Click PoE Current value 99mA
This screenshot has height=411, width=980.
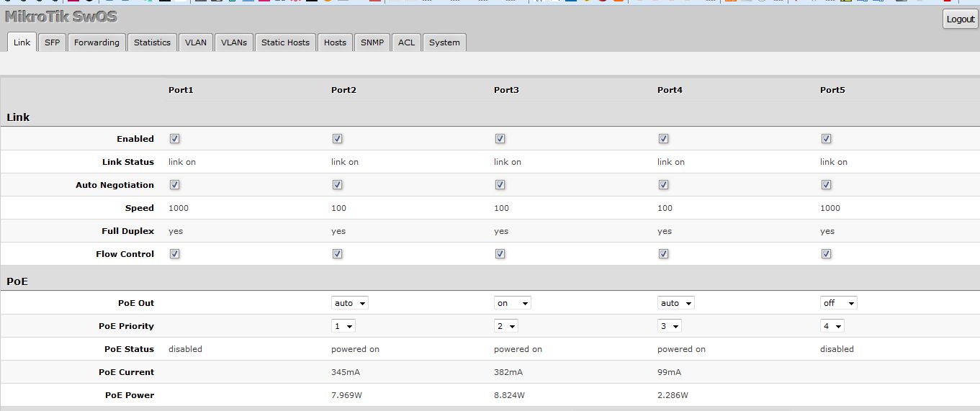coord(669,372)
